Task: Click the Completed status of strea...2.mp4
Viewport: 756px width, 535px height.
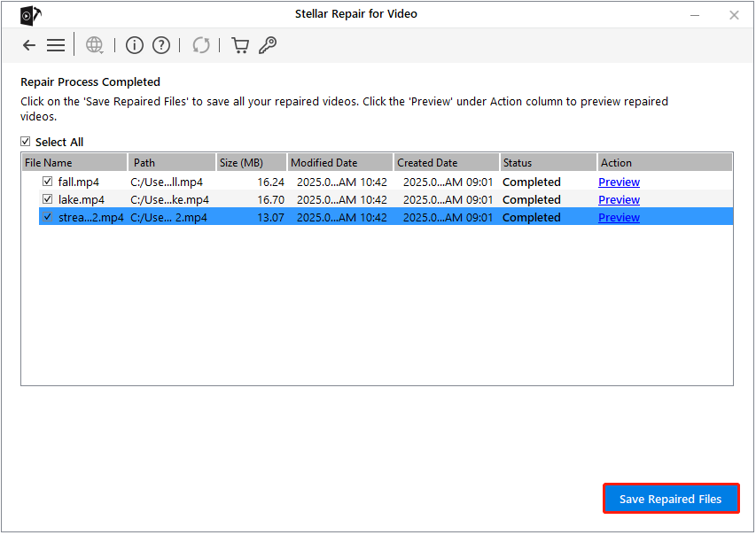Action: click(x=531, y=217)
